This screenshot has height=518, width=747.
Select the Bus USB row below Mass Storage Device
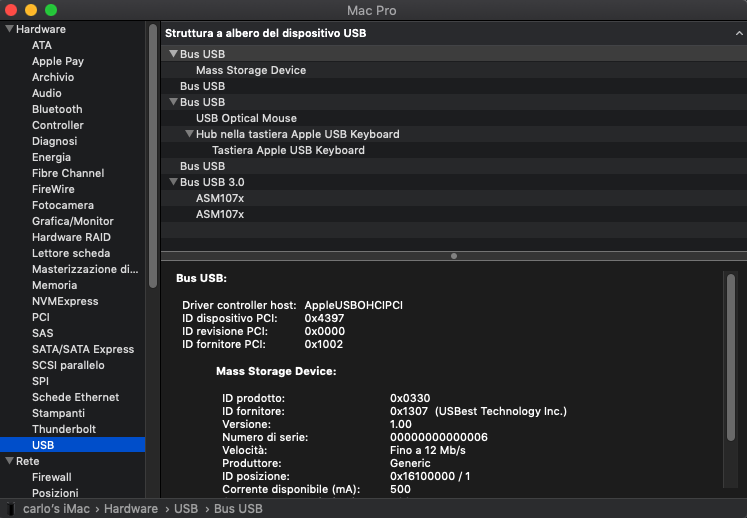454,86
